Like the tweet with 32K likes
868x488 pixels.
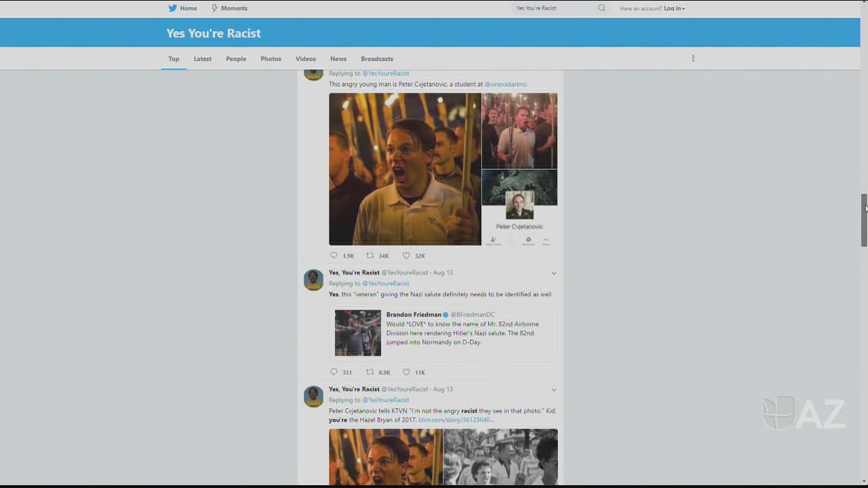pyautogui.click(x=406, y=256)
